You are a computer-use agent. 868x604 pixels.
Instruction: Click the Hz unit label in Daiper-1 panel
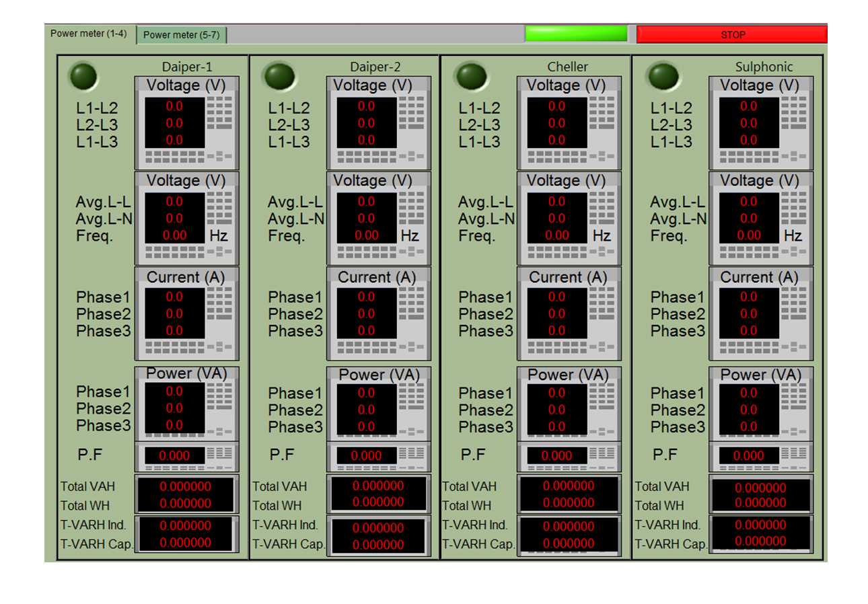pos(219,236)
